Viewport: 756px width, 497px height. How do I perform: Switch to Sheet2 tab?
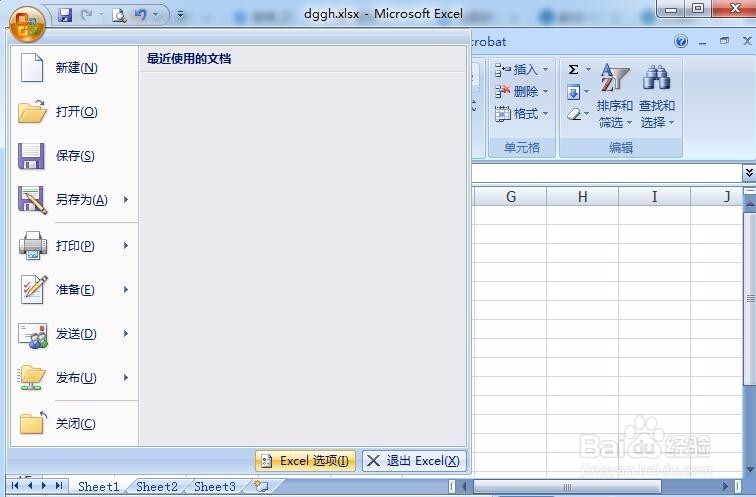click(x=157, y=486)
